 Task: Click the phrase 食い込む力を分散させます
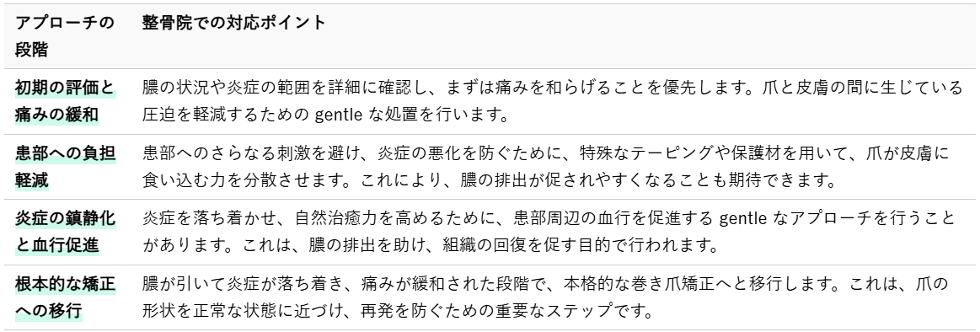coord(242,180)
